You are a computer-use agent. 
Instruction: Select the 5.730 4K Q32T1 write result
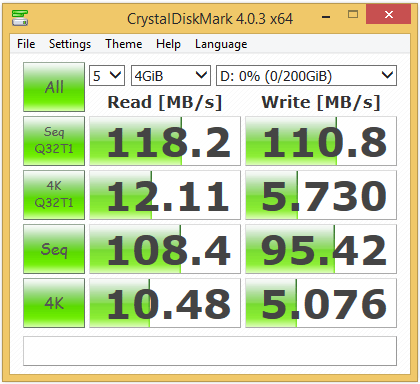click(321, 195)
